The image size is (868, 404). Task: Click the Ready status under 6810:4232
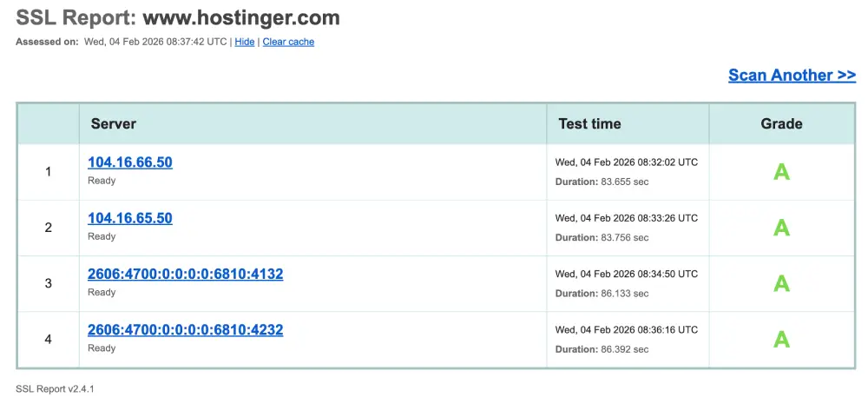102,348
